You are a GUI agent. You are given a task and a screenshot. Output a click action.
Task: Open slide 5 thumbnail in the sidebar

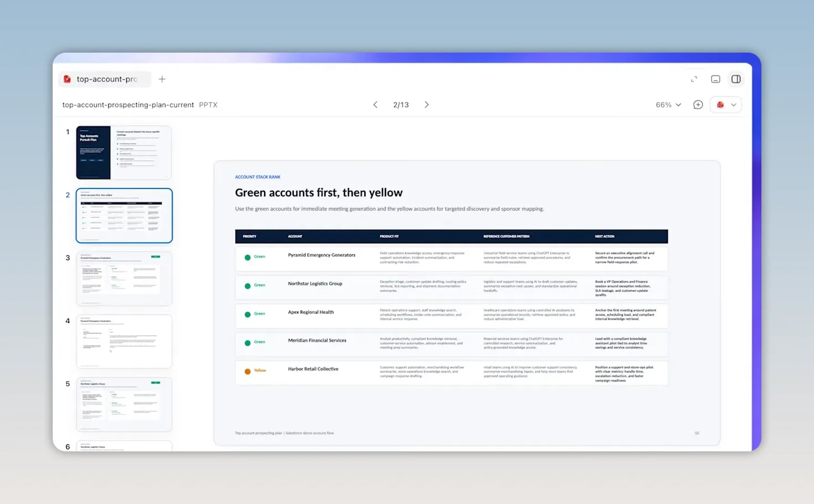[124, 404]
